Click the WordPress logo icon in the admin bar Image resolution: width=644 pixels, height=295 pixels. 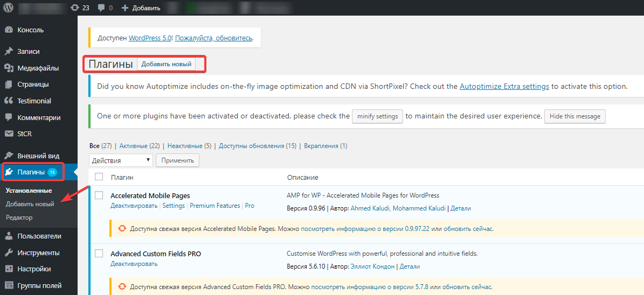point(9,8)
